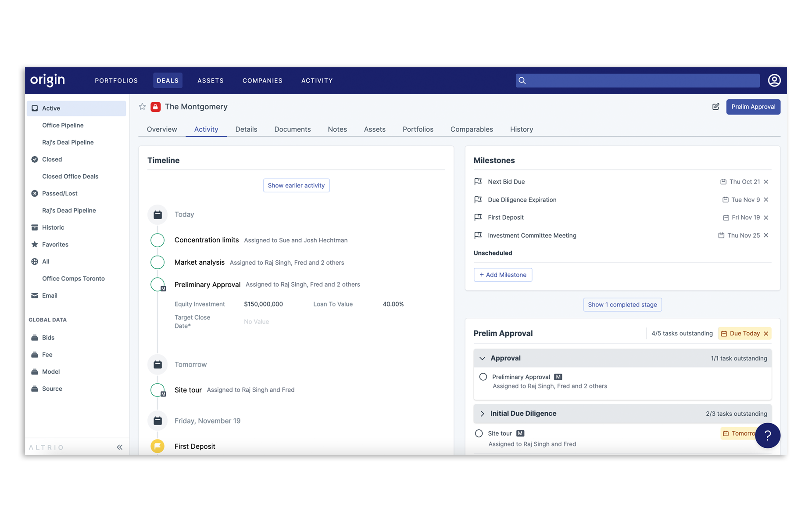This screenshot has width=812, height=522.
Task: Click the Historic archive icon
Action: [x=35, y=227]
